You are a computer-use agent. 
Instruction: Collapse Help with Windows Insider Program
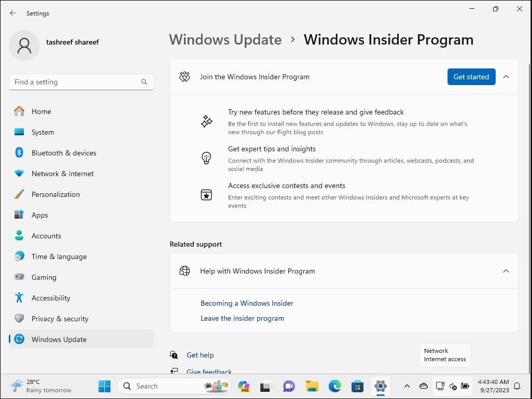[x=506, y=270]
